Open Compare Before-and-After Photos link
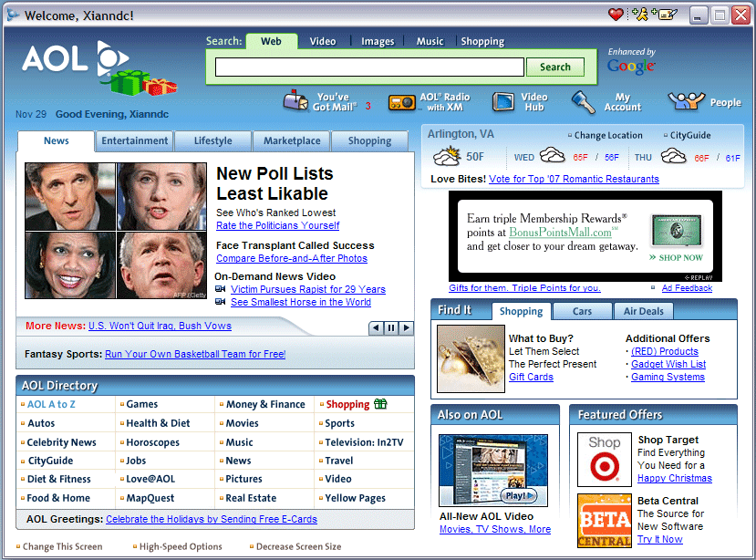The image size is (756, 560). 292,258
